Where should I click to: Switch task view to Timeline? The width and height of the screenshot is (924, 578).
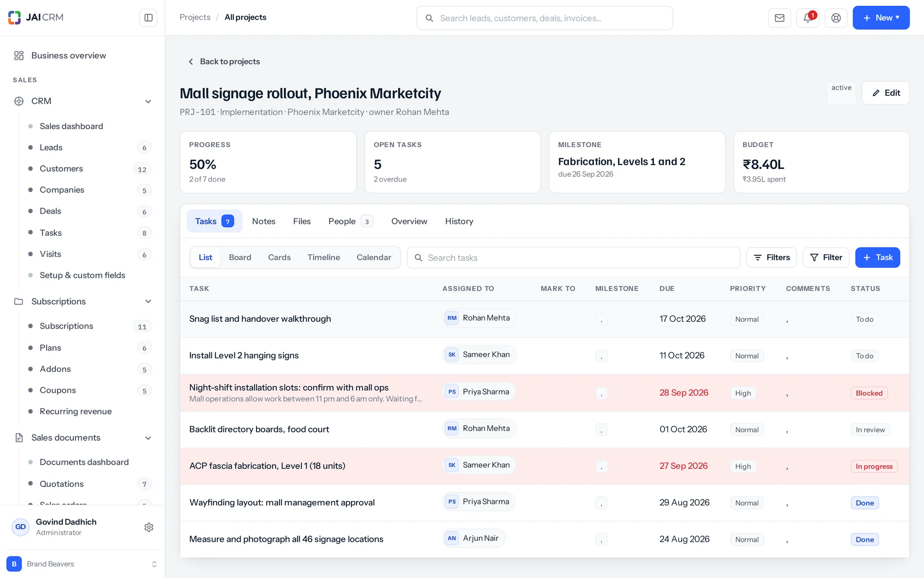pos(323,258)
